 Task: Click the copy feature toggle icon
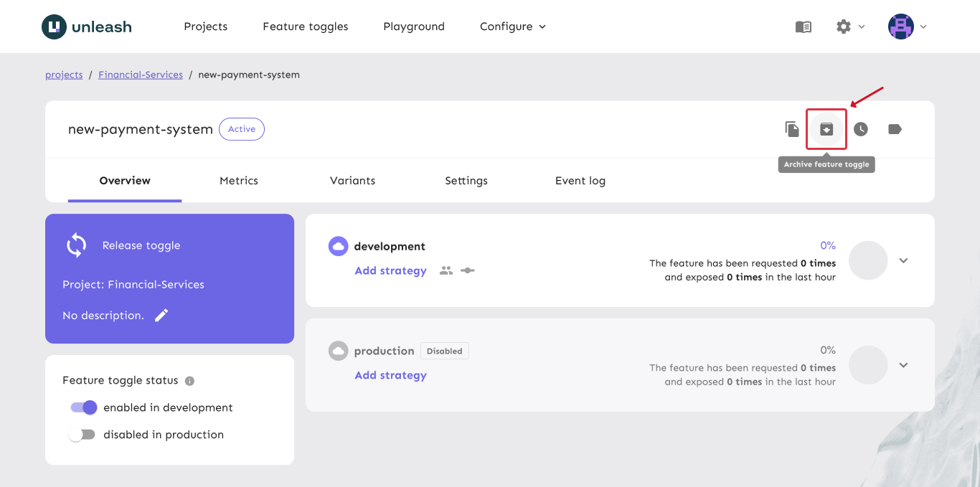pyautogui.click(x=792, y=129)
